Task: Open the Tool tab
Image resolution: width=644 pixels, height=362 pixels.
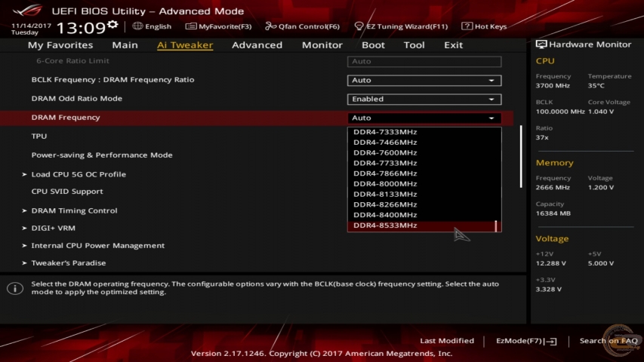Action: 414,44
